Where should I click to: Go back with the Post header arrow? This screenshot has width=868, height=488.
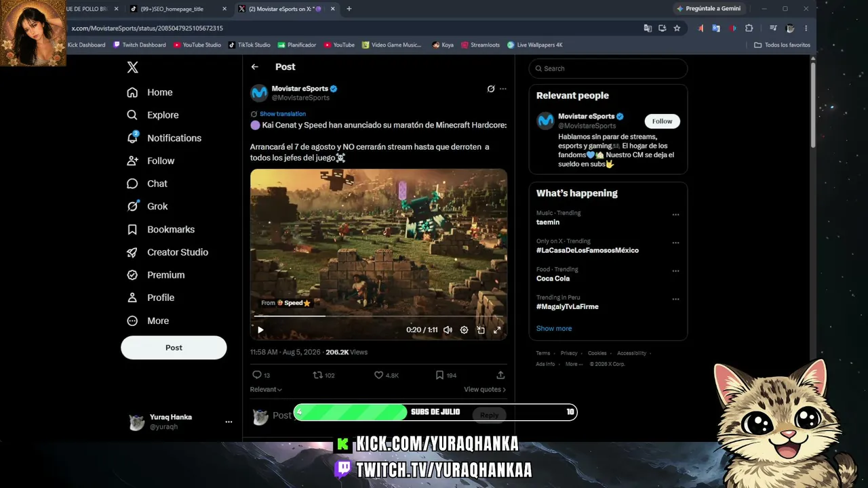click(x=254, y=66)
